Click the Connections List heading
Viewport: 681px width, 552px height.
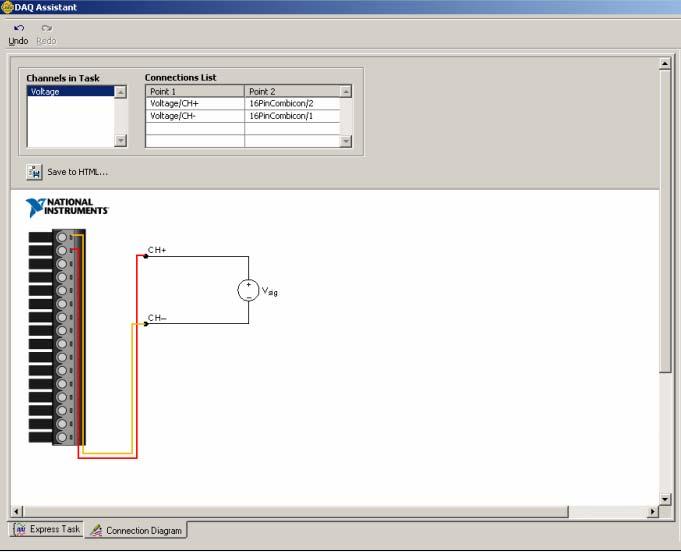180,77
